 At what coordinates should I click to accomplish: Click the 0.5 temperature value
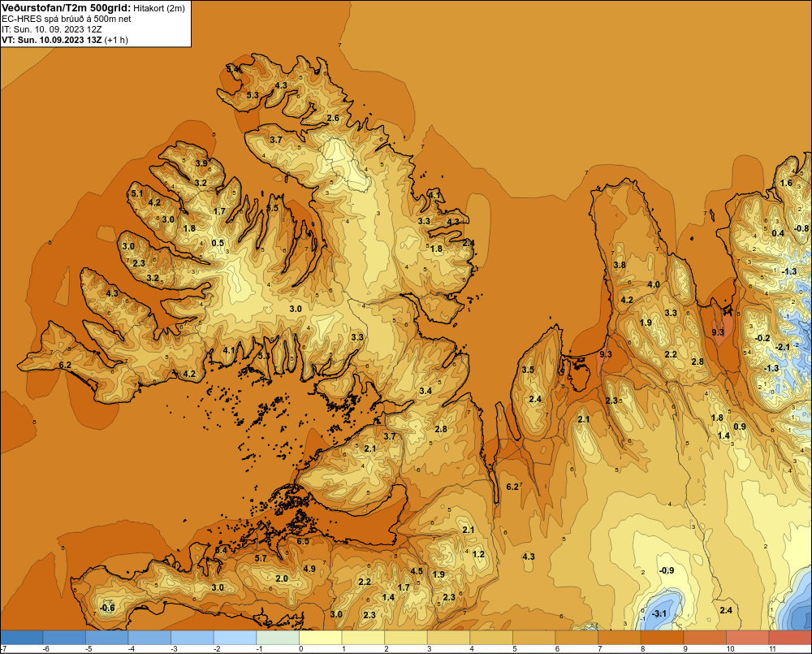click(218, 243)
